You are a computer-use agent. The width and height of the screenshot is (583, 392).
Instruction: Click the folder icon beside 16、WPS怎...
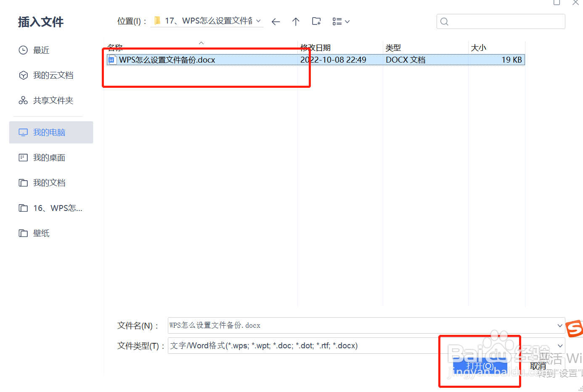click(x=23, y=208)
